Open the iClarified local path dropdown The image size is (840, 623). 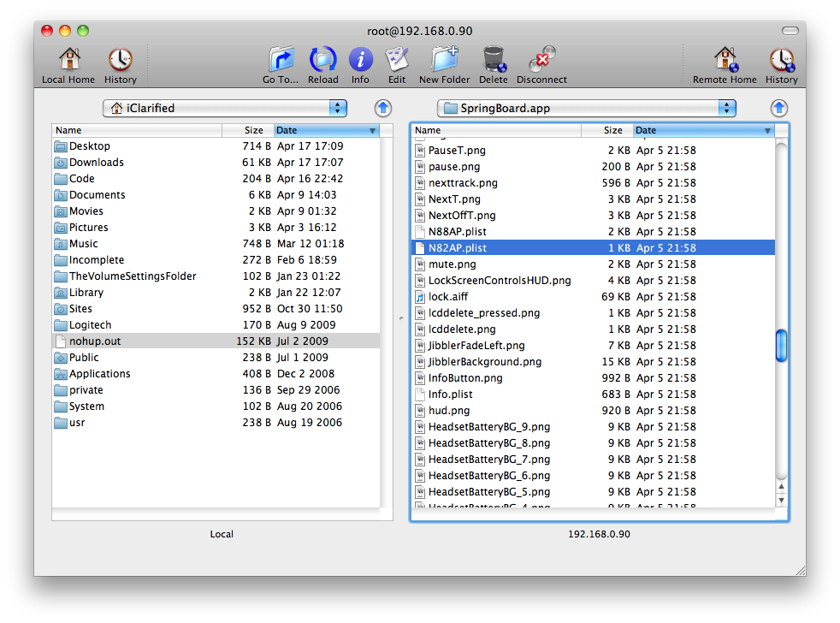click(x=225, y=108)
